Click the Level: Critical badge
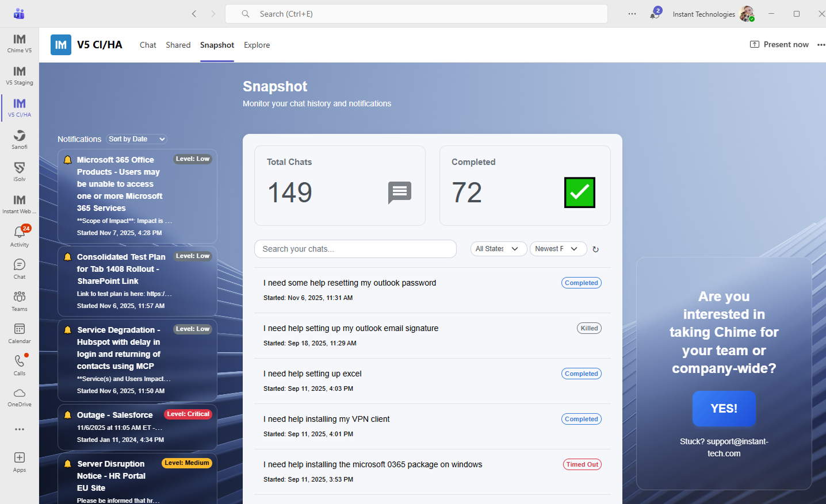 [188, 414]
